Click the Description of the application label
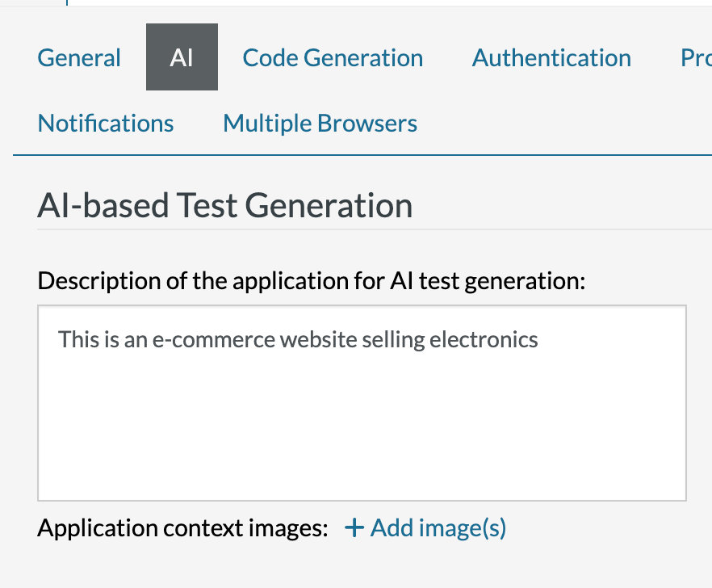 311,281
